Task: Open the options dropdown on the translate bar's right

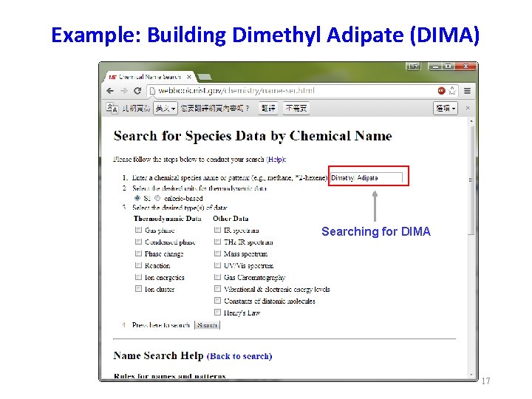Action: (x=446, y=109)
